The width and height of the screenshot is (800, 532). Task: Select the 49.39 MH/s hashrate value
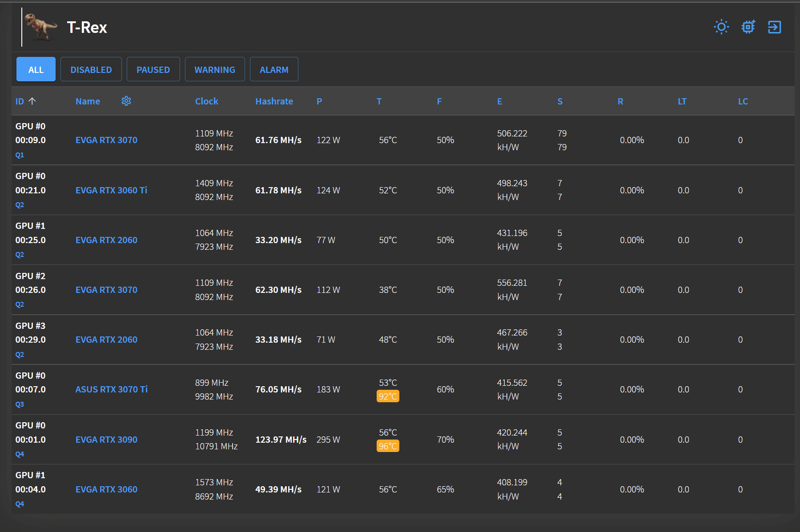pos(278,489)
